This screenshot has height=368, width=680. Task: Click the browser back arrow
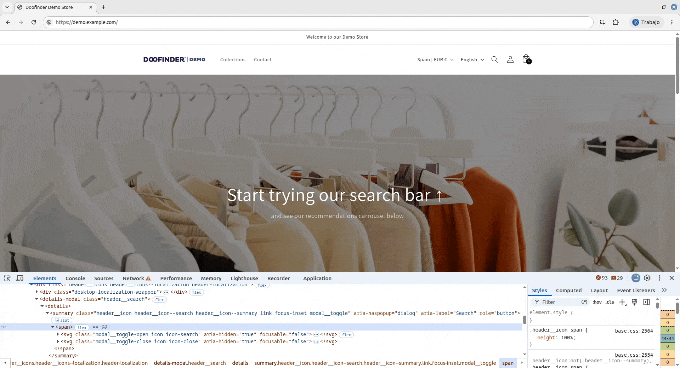point(8,22)
